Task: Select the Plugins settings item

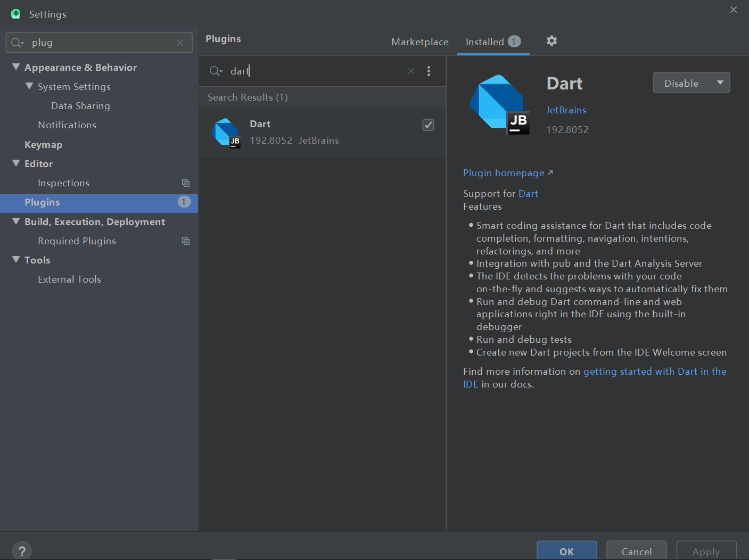Action: pyautogui.click(x=99, y=202)
